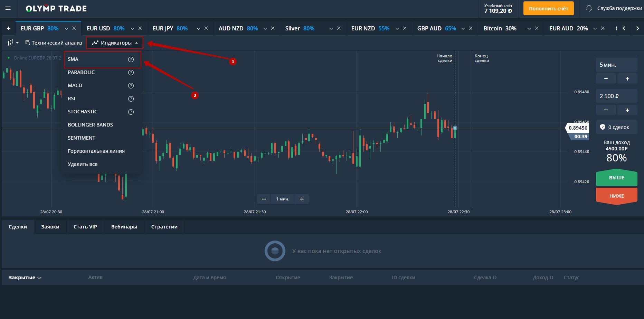Close the Silver asset tab
The image size is (644, 319).
tap(339, 28)
